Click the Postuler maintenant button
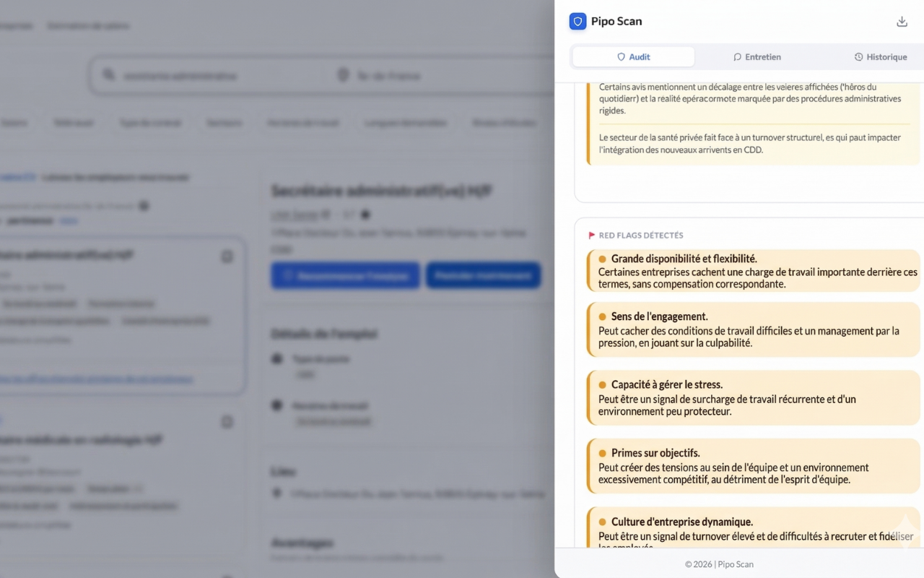924x578 pixels. click(483, 275)
